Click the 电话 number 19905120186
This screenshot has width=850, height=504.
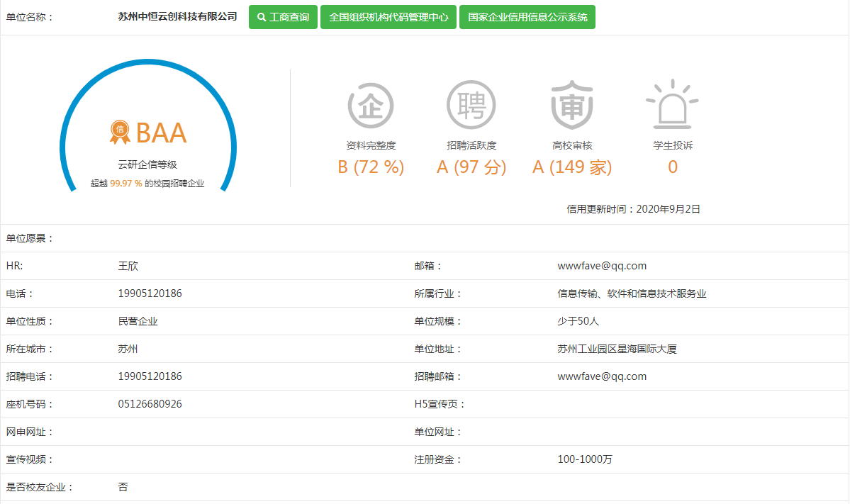point(150,293)
